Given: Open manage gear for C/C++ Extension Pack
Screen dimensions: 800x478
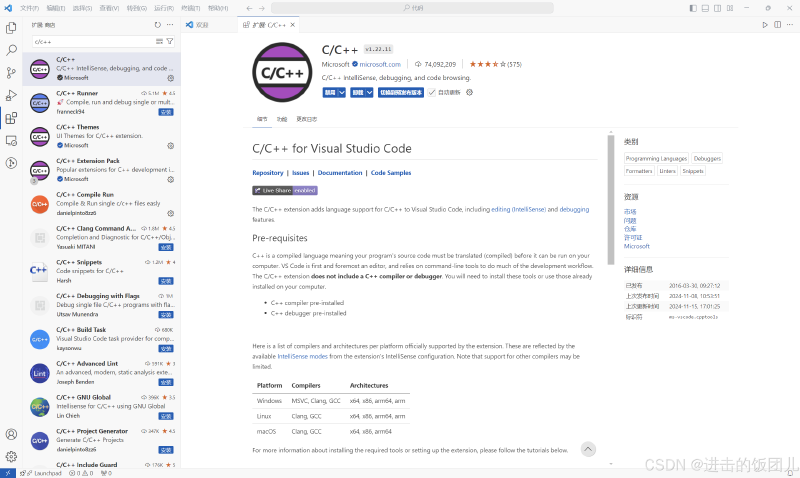Looking at the screenshot, I should pyautogui.click(x=171, y=180).
